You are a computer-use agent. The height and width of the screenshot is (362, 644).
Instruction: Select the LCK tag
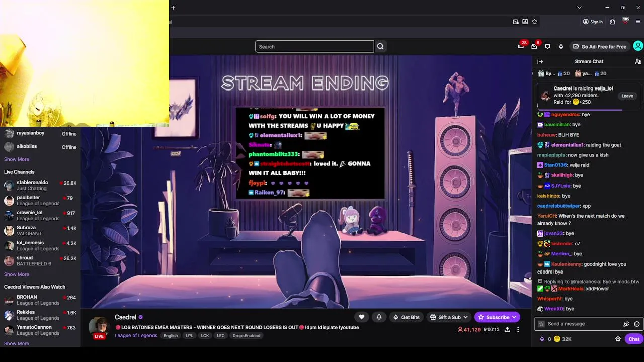tap(205, 336)
